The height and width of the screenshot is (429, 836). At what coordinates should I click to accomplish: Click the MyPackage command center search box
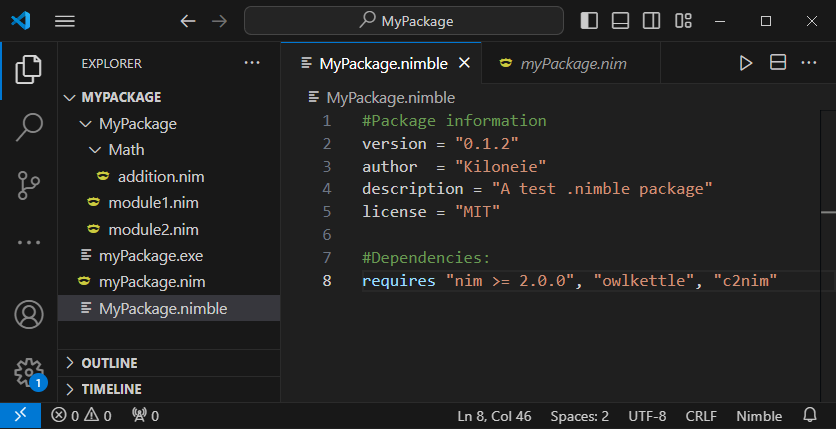[404, 21]
